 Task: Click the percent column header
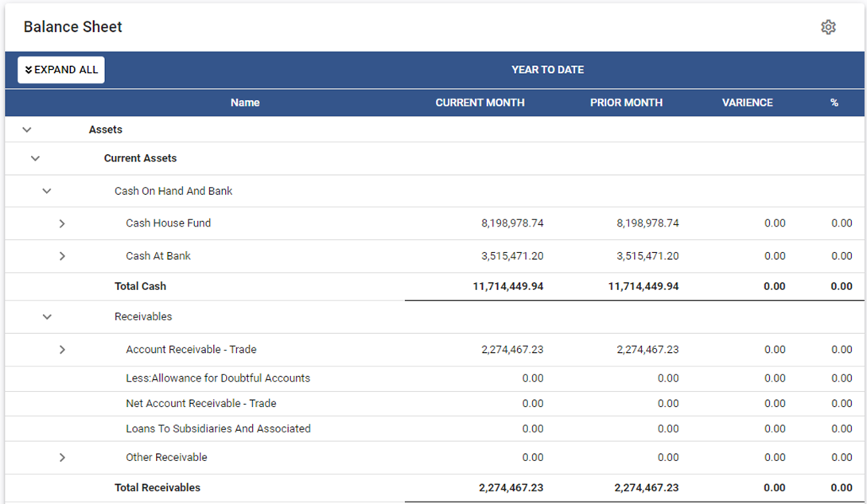pyautogui.click(x=834, y=103)
